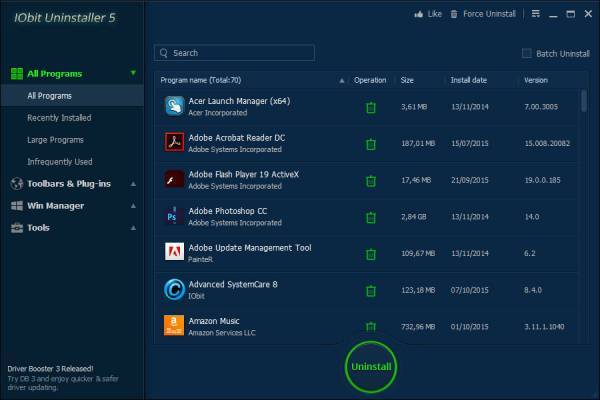Viewport: 600px width, 400px height.
Task: Enable the Batch Uninstall checkbox
Action: point(527,53)
